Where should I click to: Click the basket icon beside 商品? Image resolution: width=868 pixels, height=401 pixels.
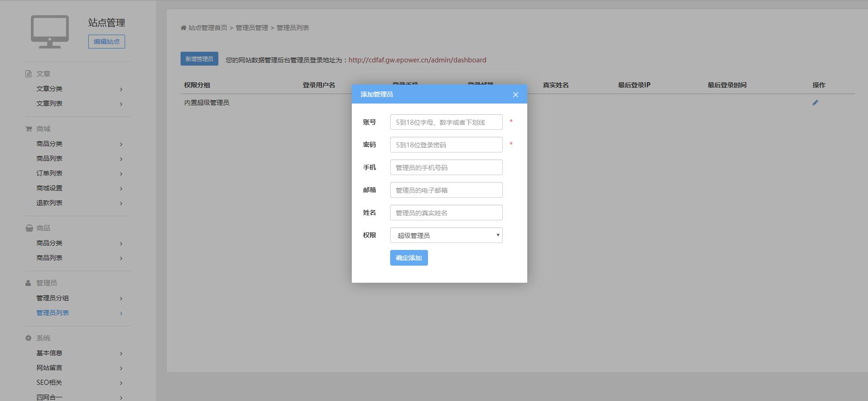(x=29, y=228)
